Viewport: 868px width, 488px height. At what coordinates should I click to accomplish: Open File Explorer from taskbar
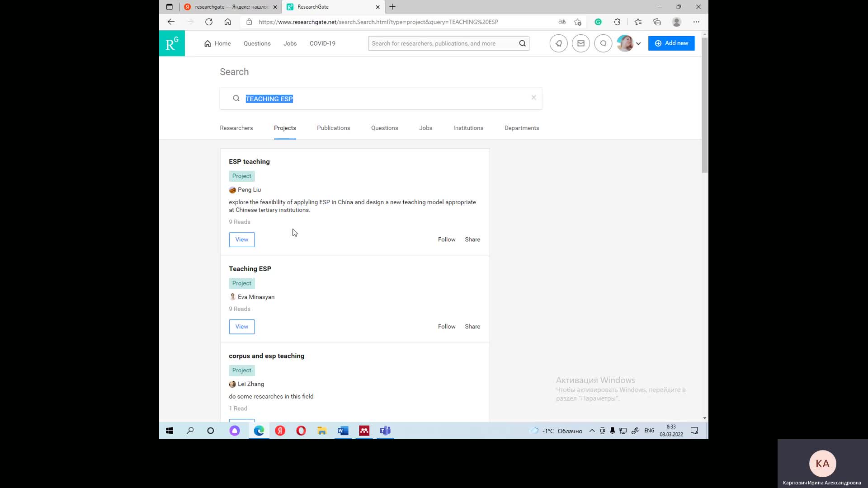[x=322, y=431]
